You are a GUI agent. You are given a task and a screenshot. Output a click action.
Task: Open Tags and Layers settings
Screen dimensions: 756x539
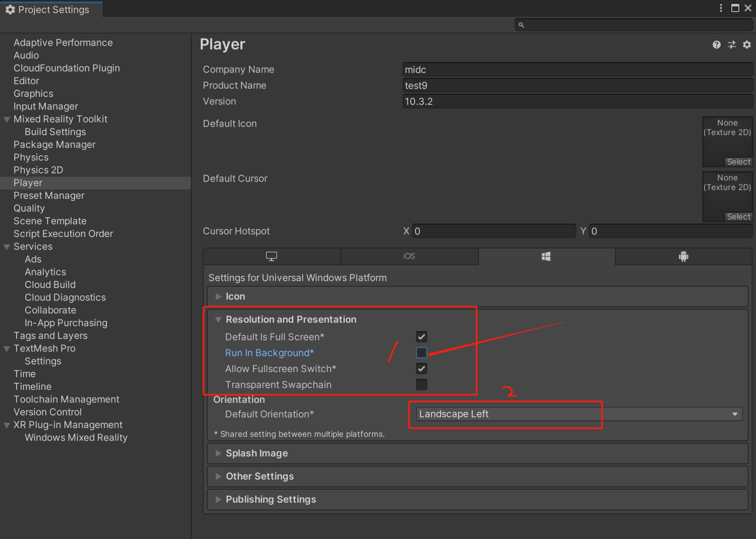click(50, 336)
